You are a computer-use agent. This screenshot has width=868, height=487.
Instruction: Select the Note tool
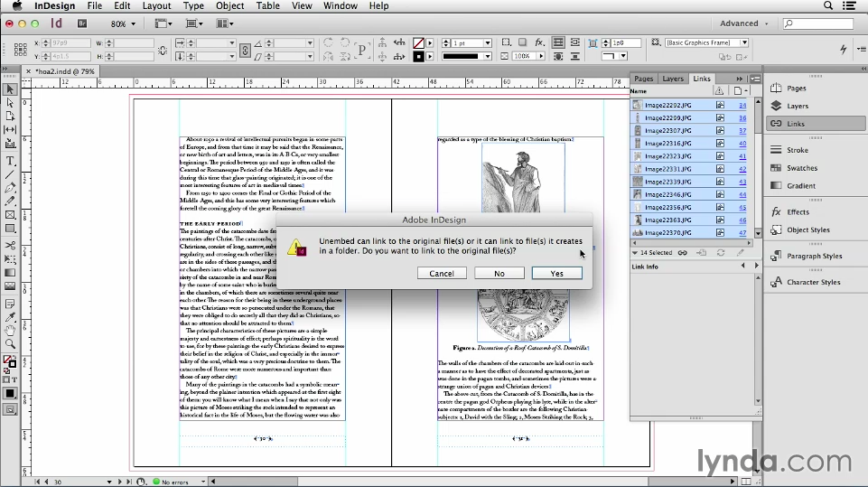click(10, 304)
